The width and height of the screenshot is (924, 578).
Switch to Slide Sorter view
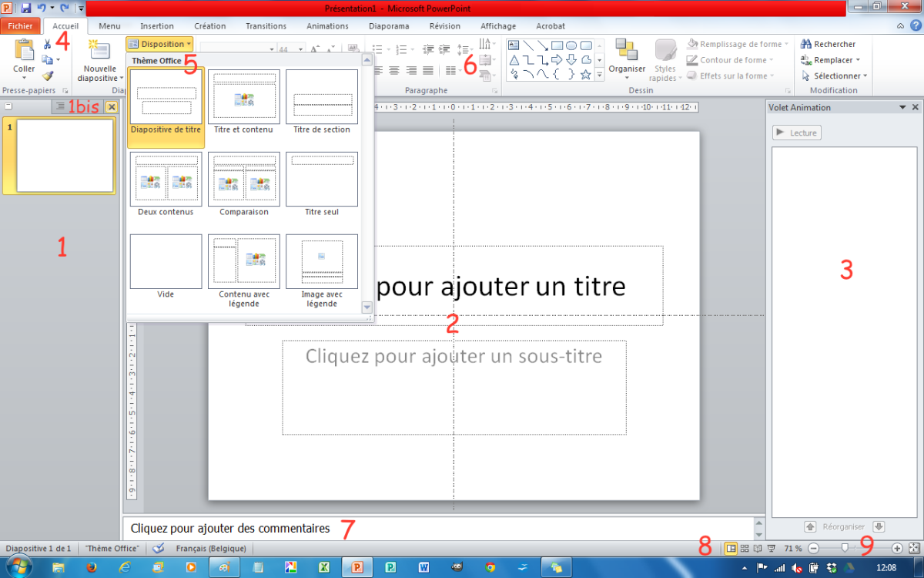click(x=745, y=548)
